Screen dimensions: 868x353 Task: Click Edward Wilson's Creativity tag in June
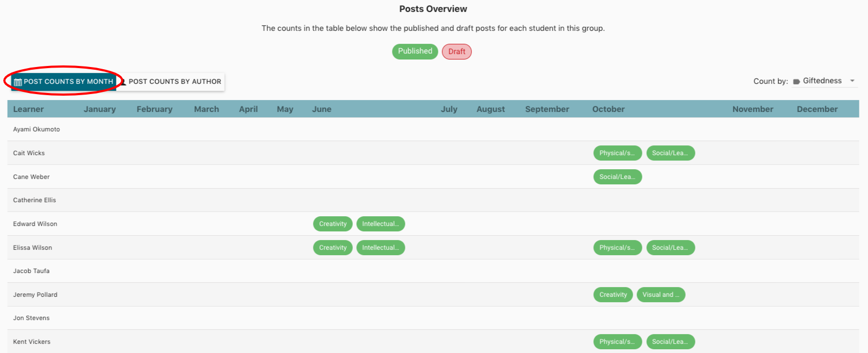(x=333, y=224)
